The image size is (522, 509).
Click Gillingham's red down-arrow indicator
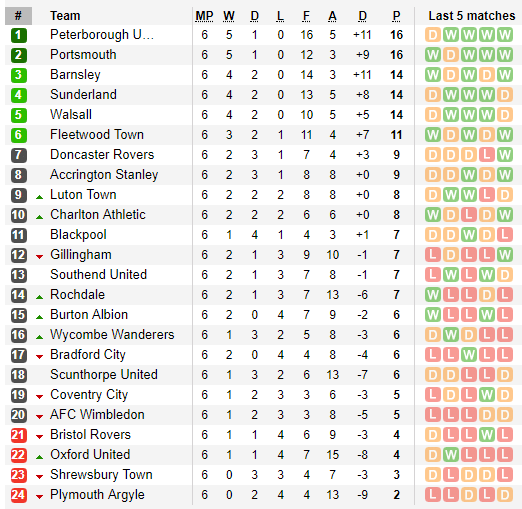[39, 257]
